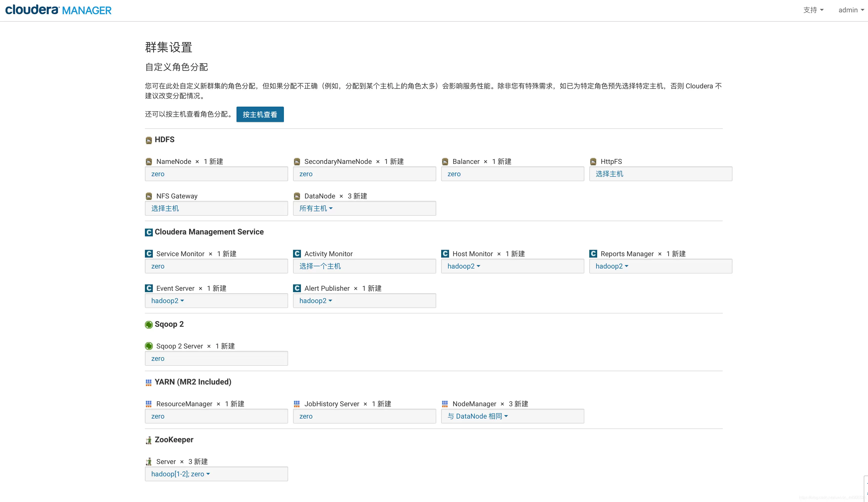Click the Reports Manager × 1 新建 label

coord(643,254)
